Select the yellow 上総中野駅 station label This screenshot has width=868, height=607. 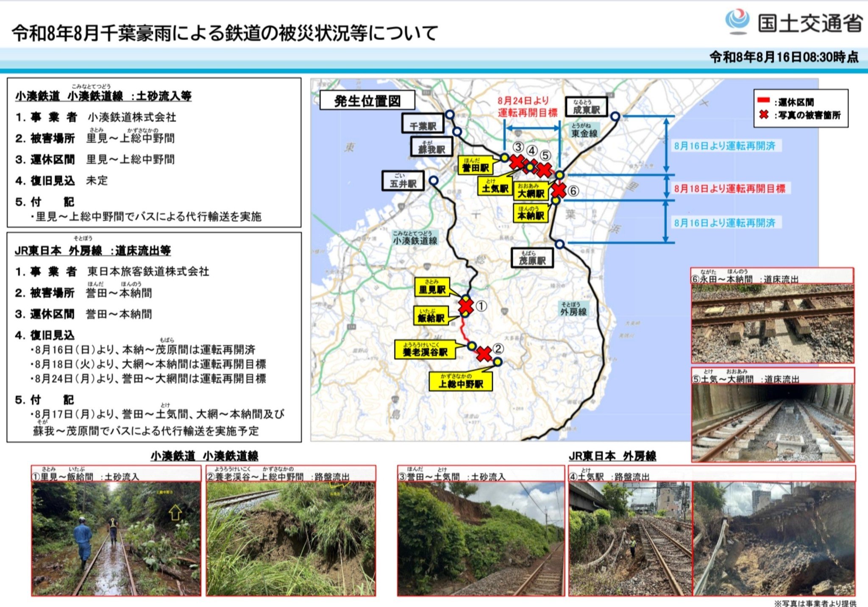click(x=461, y=381)
